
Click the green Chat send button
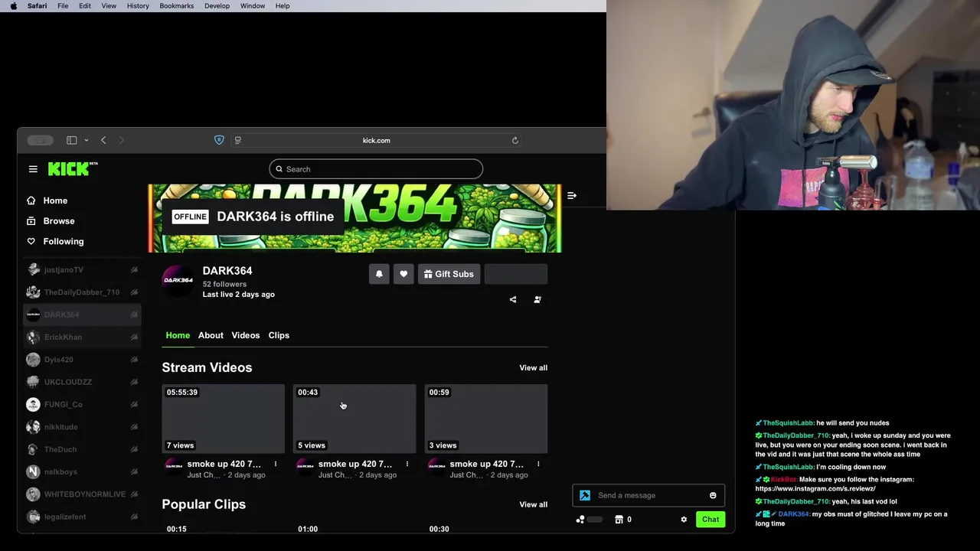[x=710, y=520]
